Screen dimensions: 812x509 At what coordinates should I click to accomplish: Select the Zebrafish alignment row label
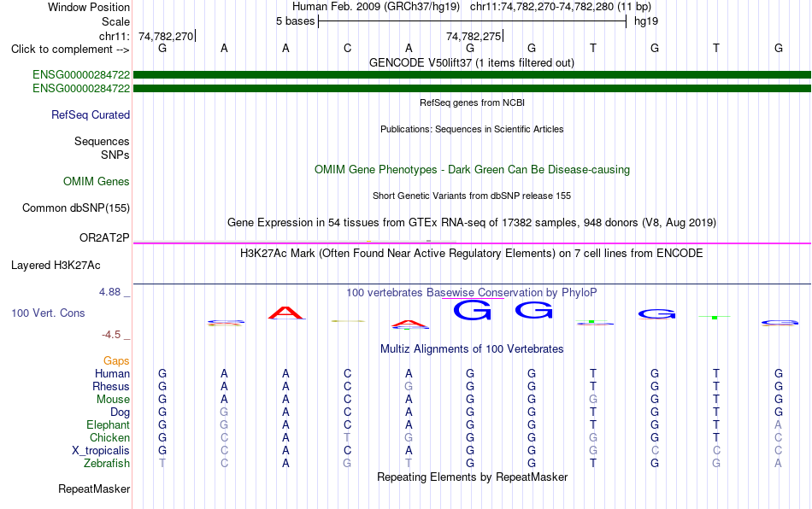pyautogui.click(x=107, y=463)
